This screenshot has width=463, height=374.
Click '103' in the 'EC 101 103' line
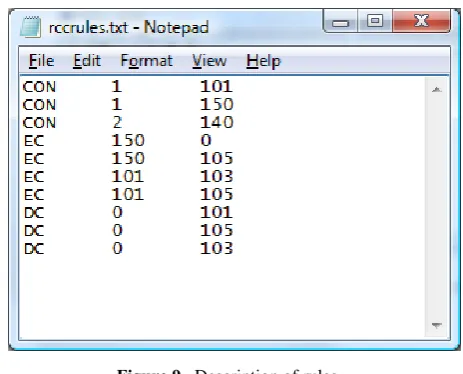[217, 177]
